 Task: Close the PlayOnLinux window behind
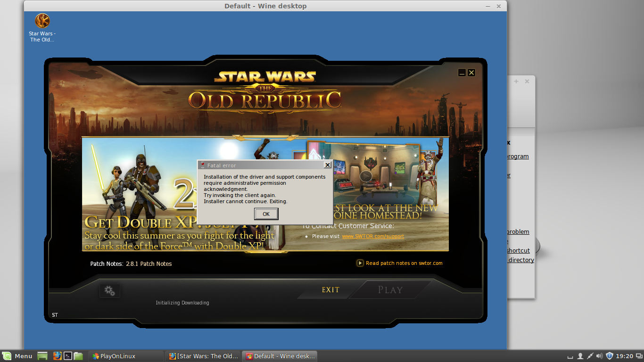527,81
